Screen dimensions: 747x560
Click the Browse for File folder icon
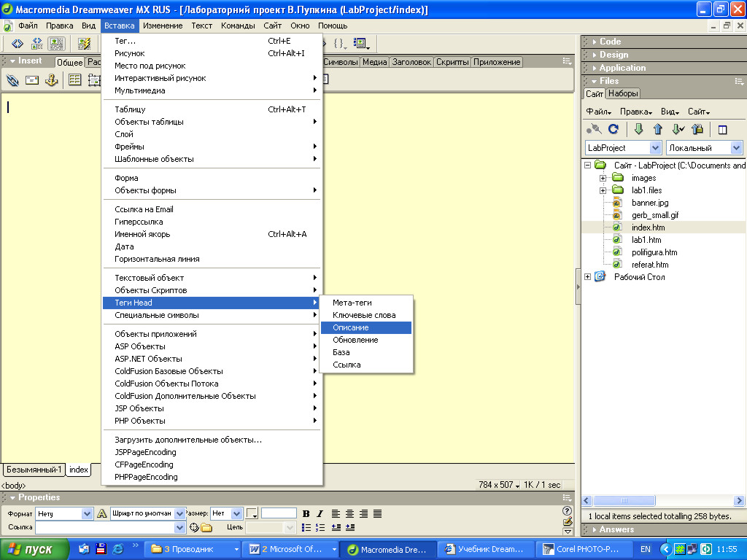click(206, 528)
